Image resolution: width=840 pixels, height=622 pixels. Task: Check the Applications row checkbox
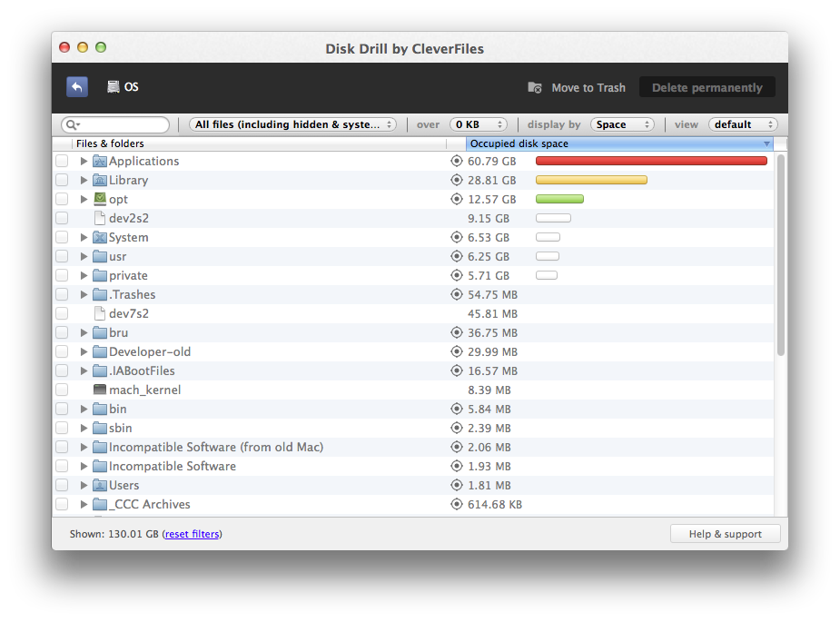click(62, 161)
